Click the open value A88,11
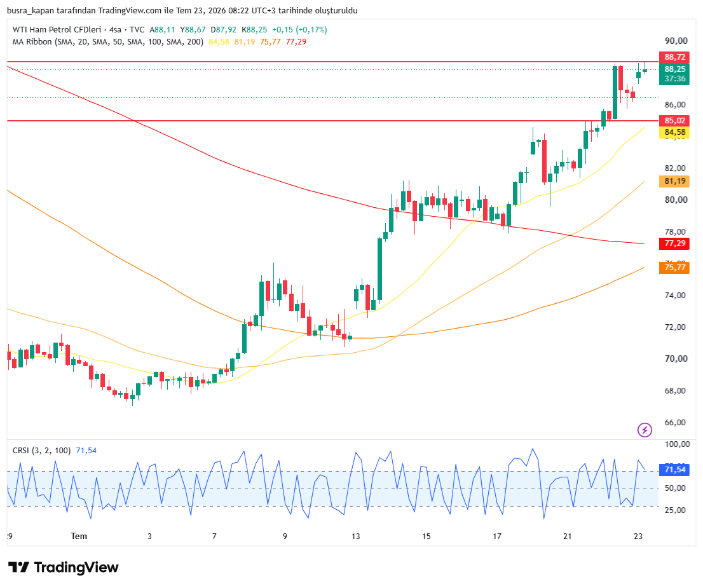 point(162,30)
